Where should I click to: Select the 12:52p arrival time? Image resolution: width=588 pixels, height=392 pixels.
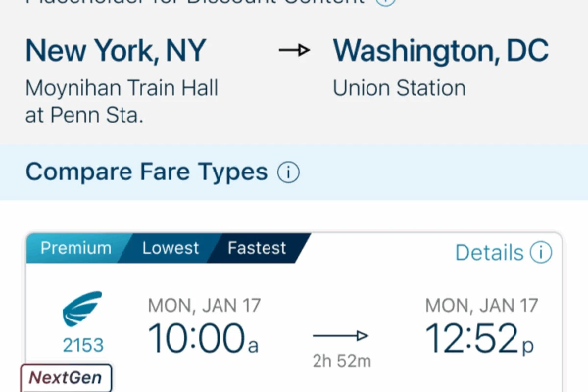[479, 339]
